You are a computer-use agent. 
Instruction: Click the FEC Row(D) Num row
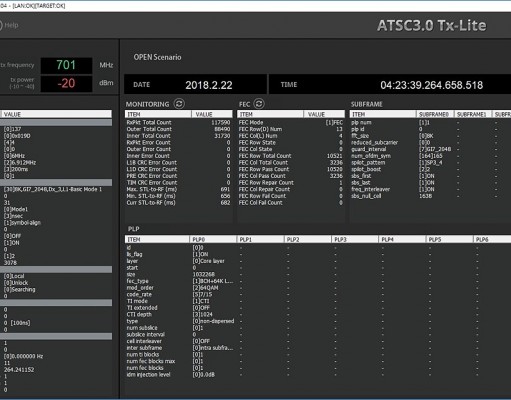click(291, 129)
